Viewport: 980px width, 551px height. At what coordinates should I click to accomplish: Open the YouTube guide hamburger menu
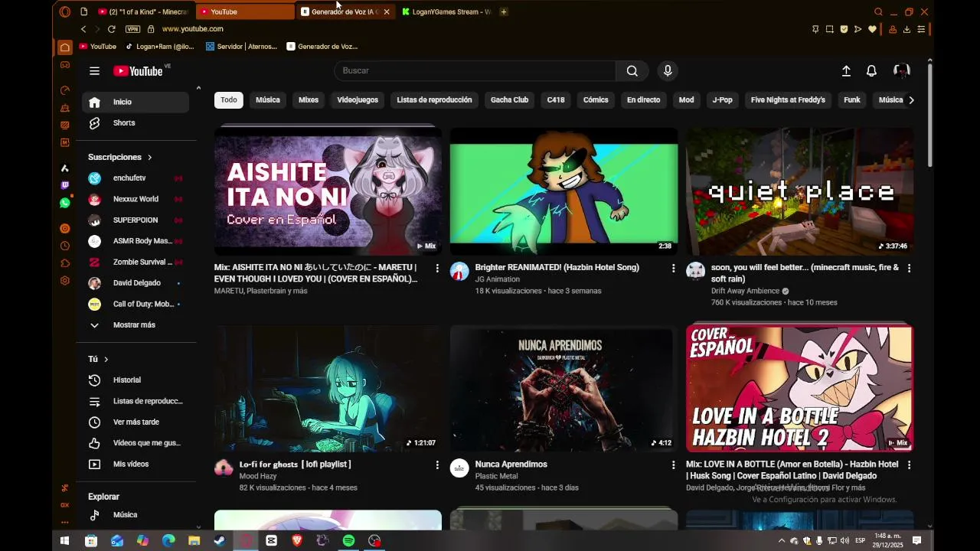pos(94,71)
